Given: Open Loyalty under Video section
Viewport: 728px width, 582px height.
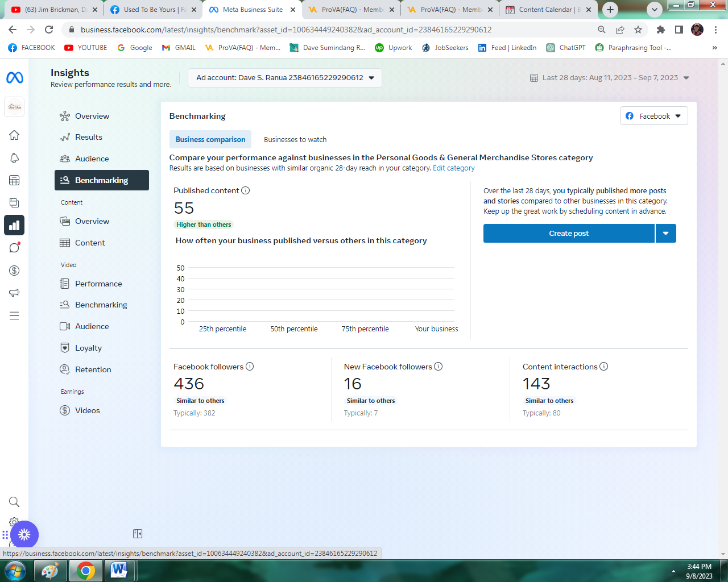Looking at the screenshot, I should [88, 348].
